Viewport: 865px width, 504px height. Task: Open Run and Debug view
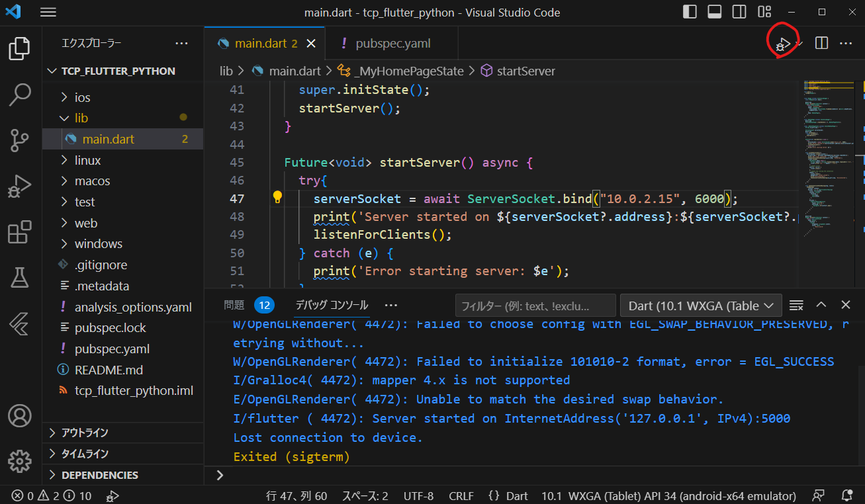coord(20,187)
